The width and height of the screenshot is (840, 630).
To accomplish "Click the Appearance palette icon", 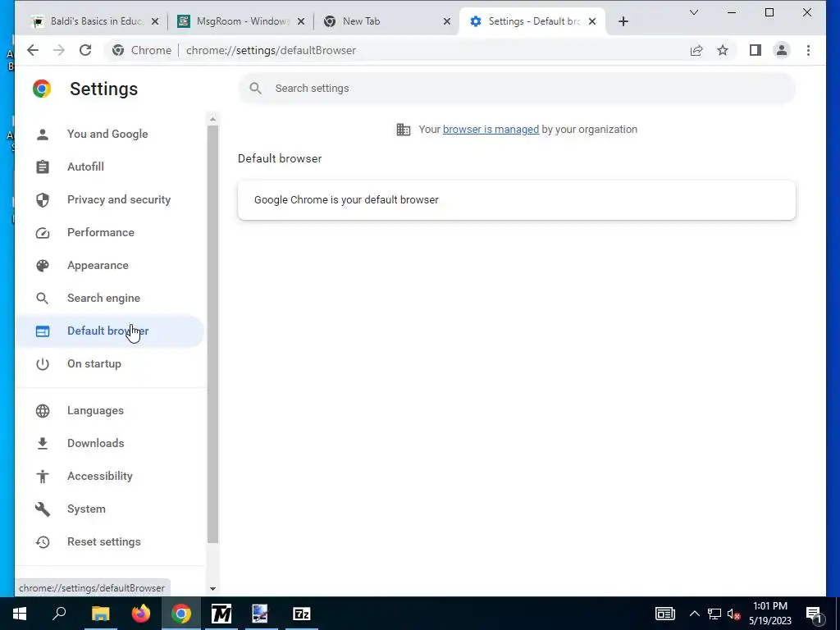I will point(43,265).
